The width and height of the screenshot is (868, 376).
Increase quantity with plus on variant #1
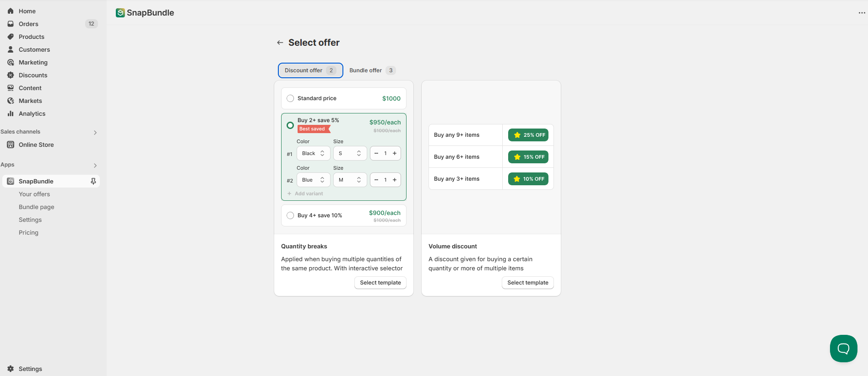pos(395,153)
